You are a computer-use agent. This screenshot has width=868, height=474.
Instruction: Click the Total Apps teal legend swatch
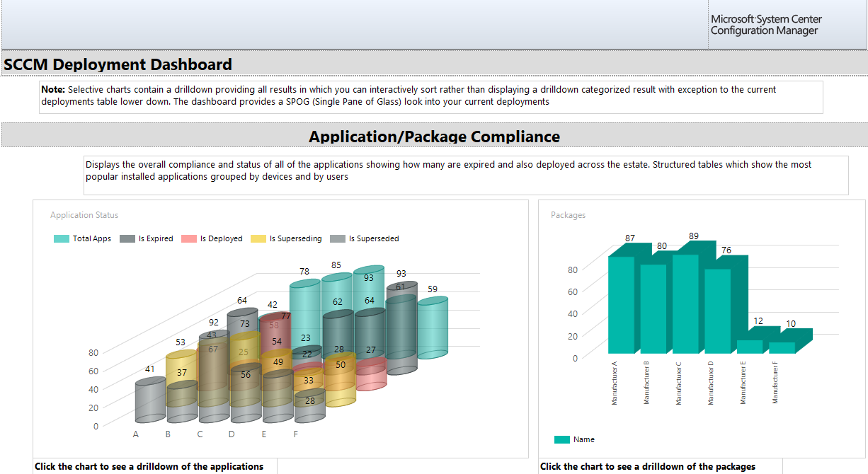coord(62,239)
